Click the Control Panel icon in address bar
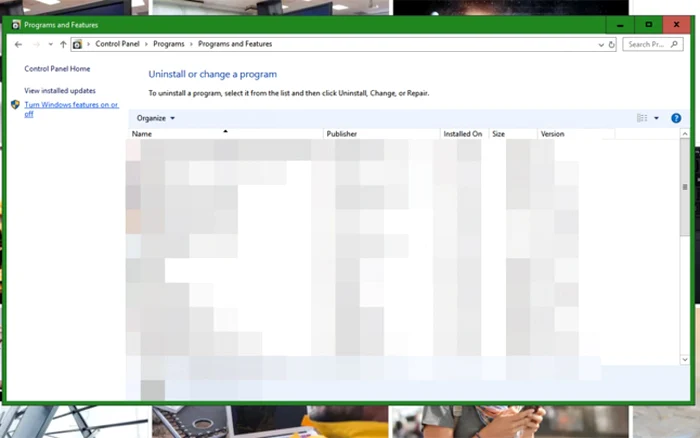 click(77, 44)
